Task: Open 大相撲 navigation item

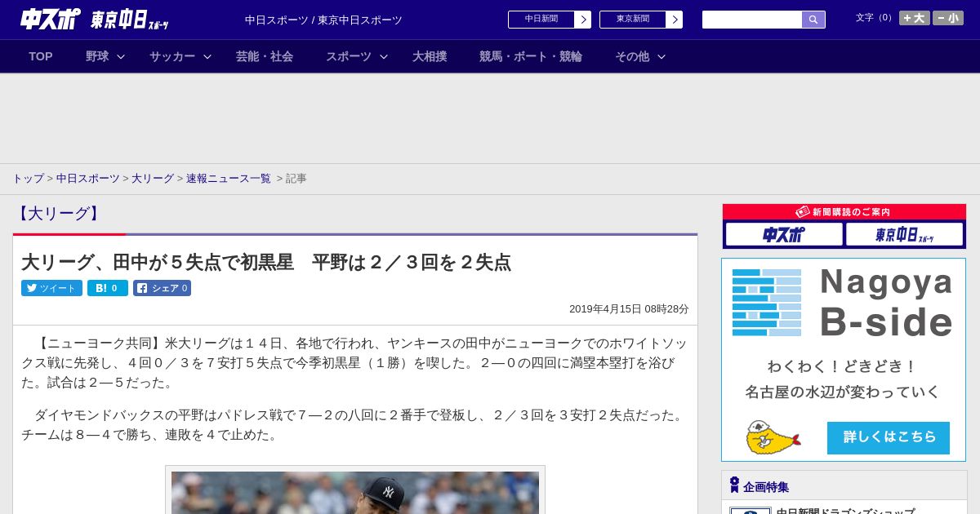Action: point(430,56)
